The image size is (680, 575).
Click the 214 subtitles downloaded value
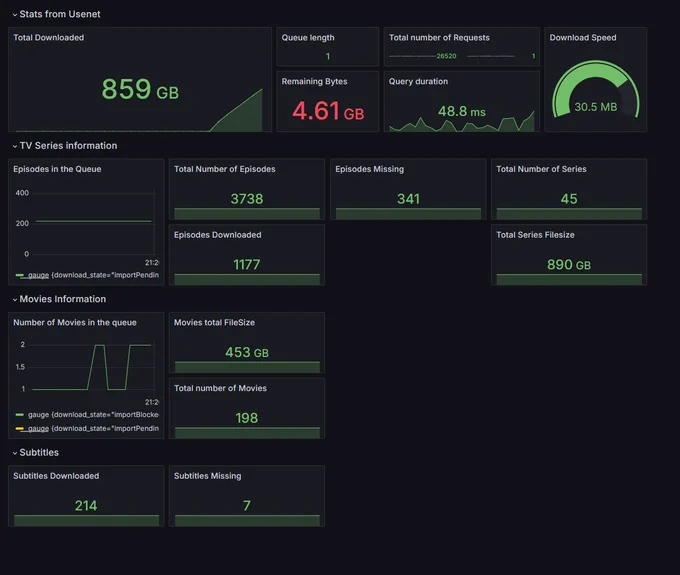pos(86,506)
